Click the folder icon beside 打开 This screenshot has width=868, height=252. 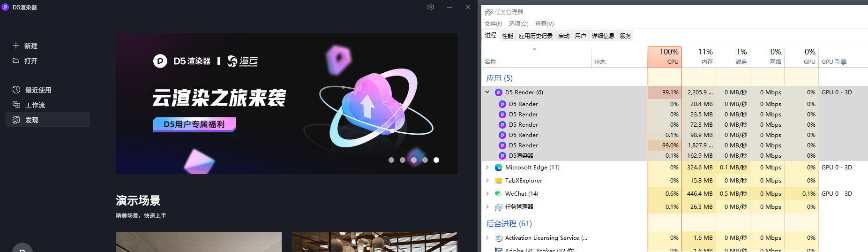(16, 61)
